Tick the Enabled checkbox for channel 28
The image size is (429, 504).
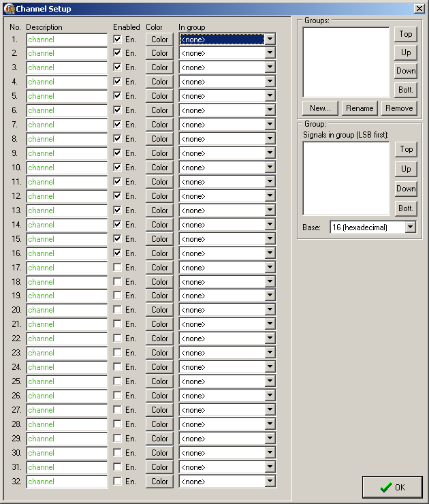118,424
